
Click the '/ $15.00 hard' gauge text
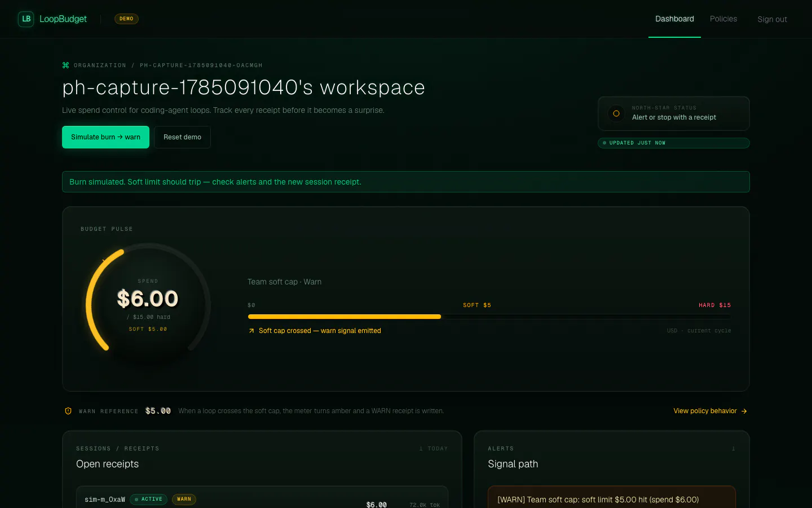[x=148, y=317]
